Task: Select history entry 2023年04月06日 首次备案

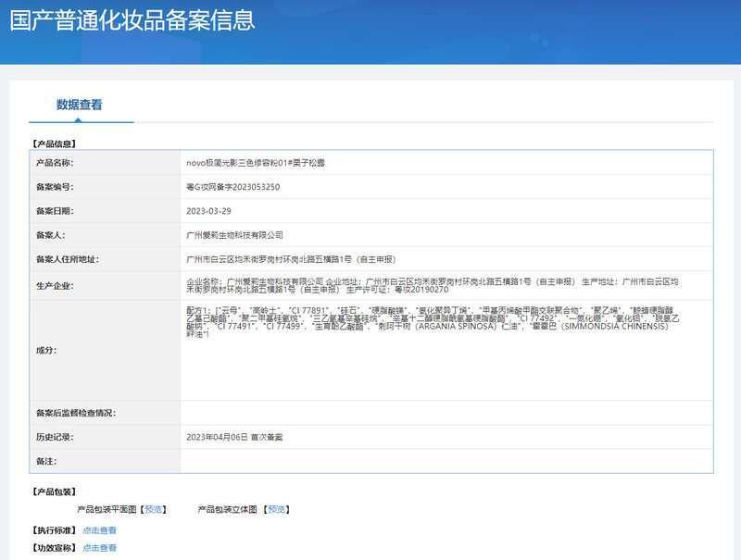Action: 234,437
